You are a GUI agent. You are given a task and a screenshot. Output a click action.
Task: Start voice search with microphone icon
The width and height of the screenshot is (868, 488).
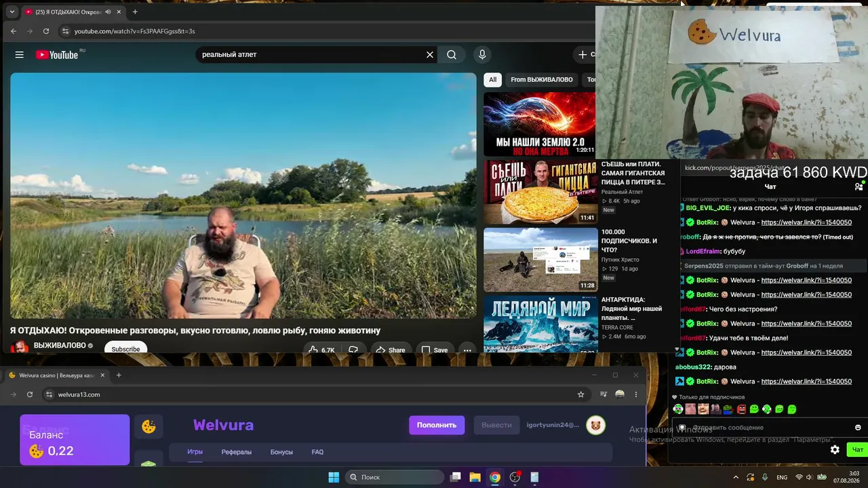pos(482,55)
